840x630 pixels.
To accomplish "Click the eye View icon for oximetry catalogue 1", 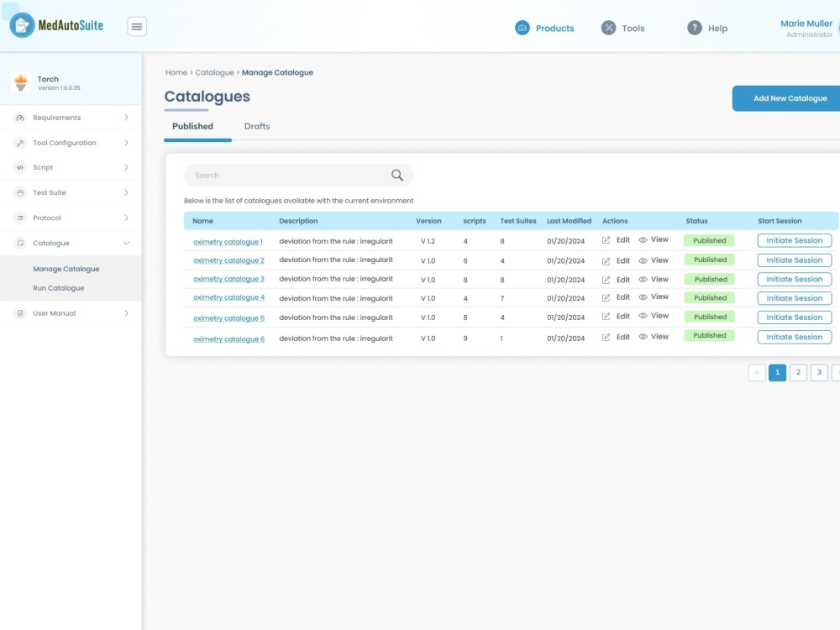I will pos(643,240).
